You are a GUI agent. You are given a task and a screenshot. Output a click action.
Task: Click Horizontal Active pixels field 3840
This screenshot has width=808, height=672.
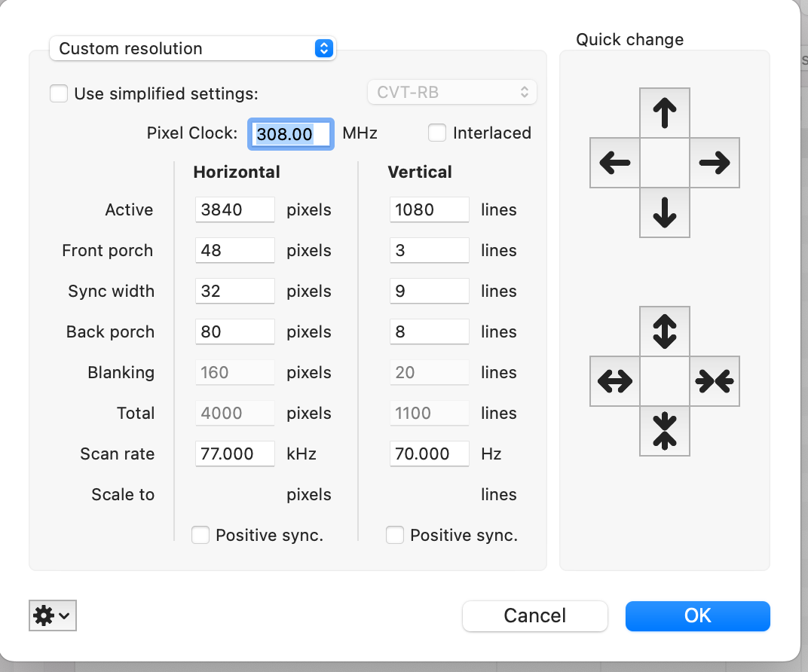(235, 209)
